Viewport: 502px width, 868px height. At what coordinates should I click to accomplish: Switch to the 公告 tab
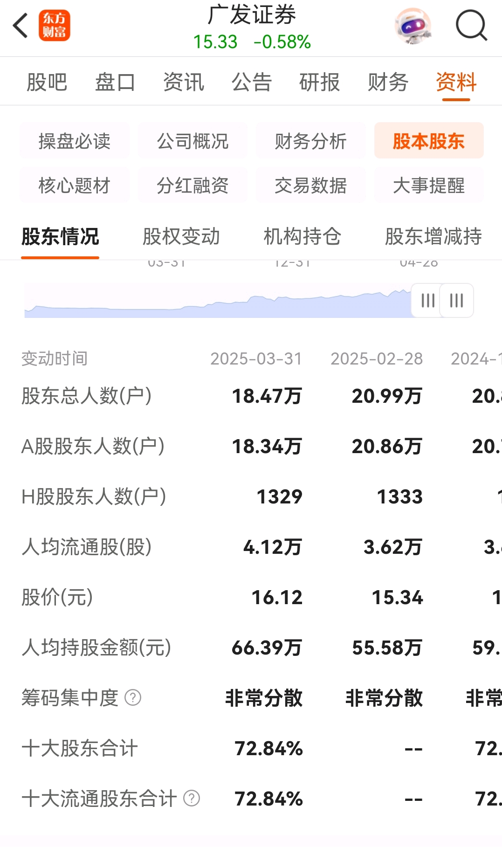coord(252,83)
